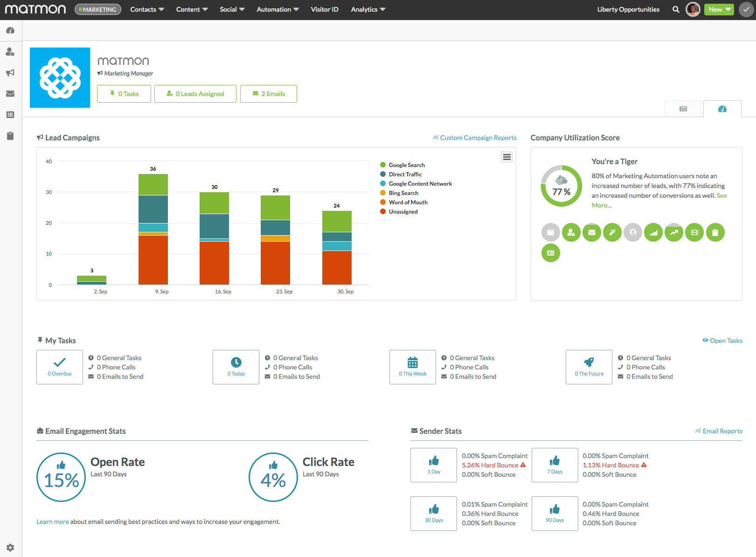Click the gray user circle utilization icon
This screenshot has height=557, width=756.
tap(633, 232)
